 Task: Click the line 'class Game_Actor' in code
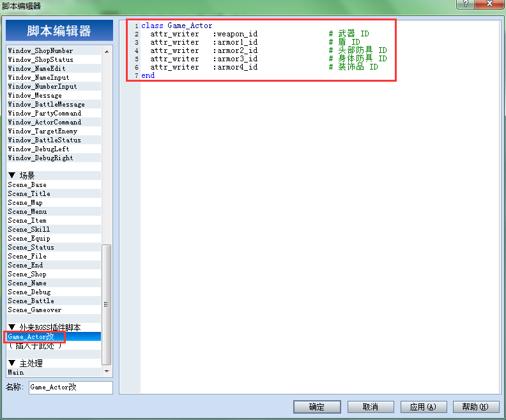tap(177, 26)
